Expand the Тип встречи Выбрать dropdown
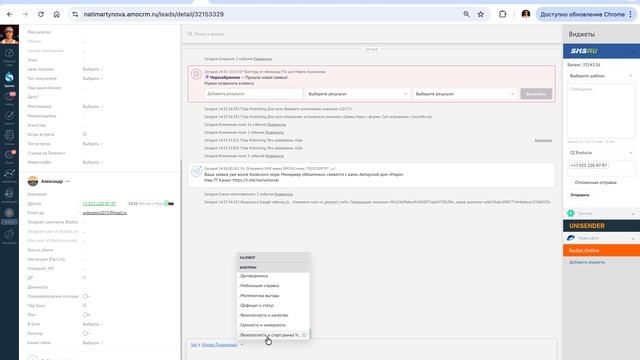Viewport: 640px width, 360px height. (93, 144)
